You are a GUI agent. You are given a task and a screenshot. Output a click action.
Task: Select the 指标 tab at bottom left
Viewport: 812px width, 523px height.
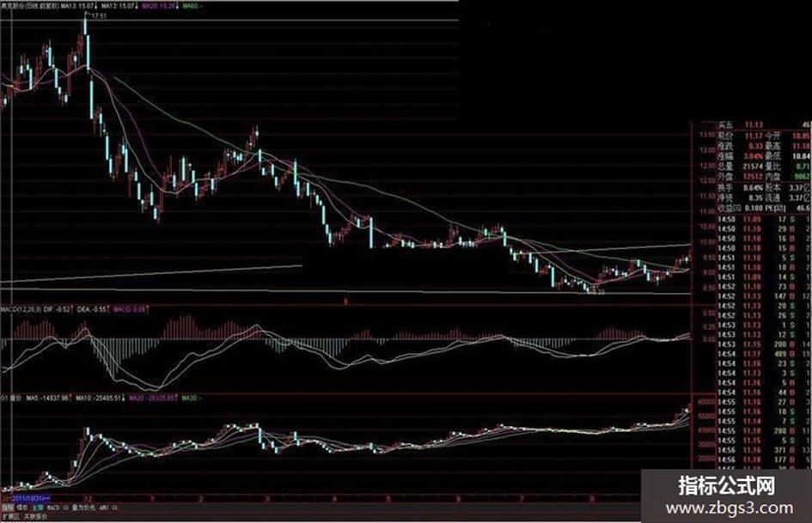coord(7,508)
